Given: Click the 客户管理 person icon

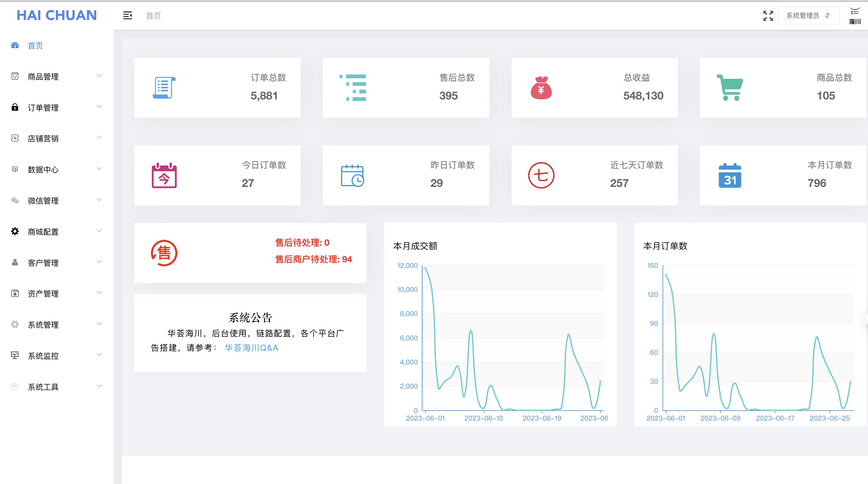Looking at the screenshot, I should [x=15, y=262].
